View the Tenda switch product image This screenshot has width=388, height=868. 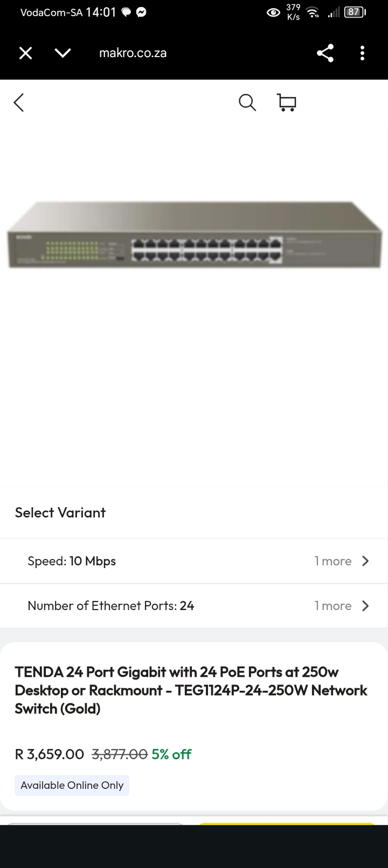194,235
